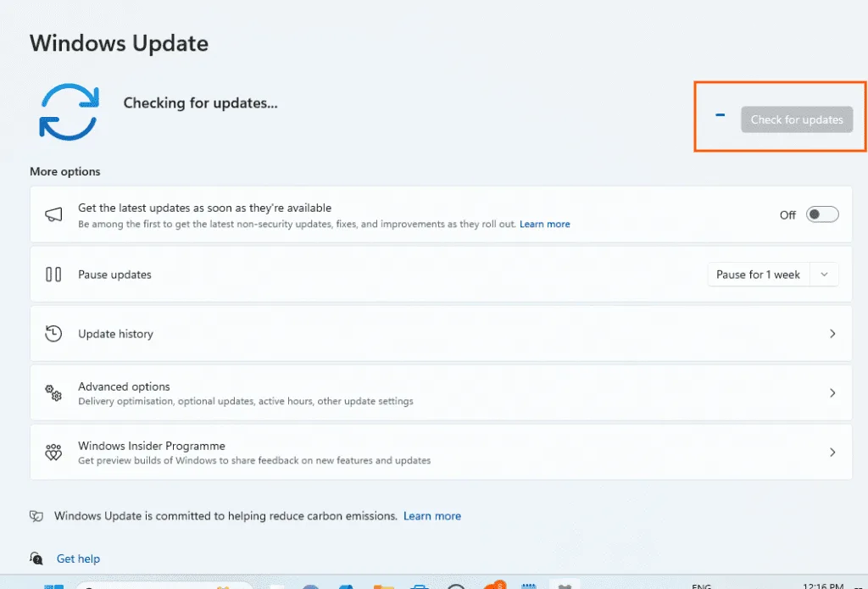The image size is (868, 589).
Task: Open 'Learn more' link about latest non-security updates
Action: [545, 225]
